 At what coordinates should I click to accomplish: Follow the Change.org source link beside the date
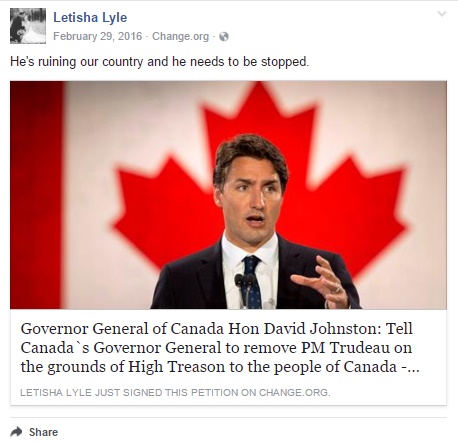coord(180,36)
